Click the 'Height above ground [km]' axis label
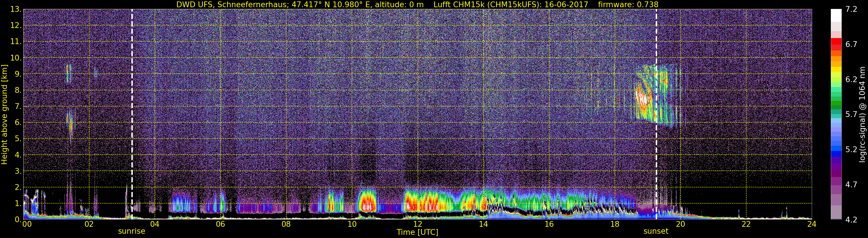 click(4, 115)
